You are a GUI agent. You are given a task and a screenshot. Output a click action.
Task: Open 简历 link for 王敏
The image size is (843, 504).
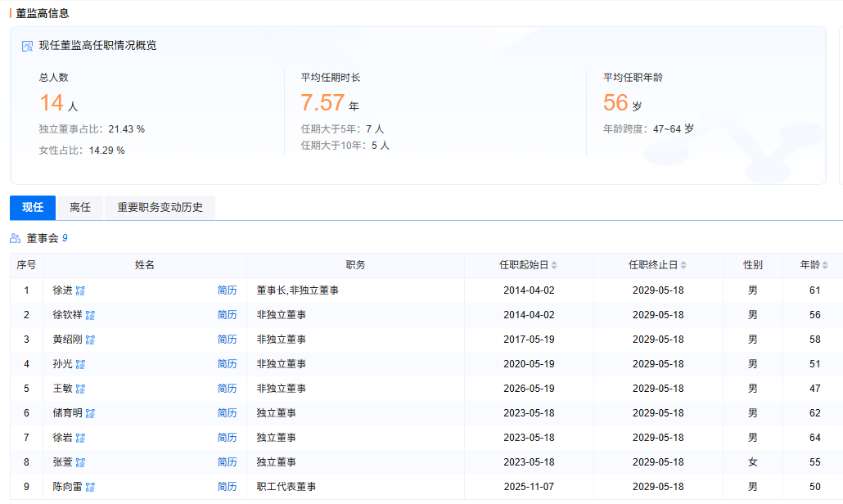227,389
